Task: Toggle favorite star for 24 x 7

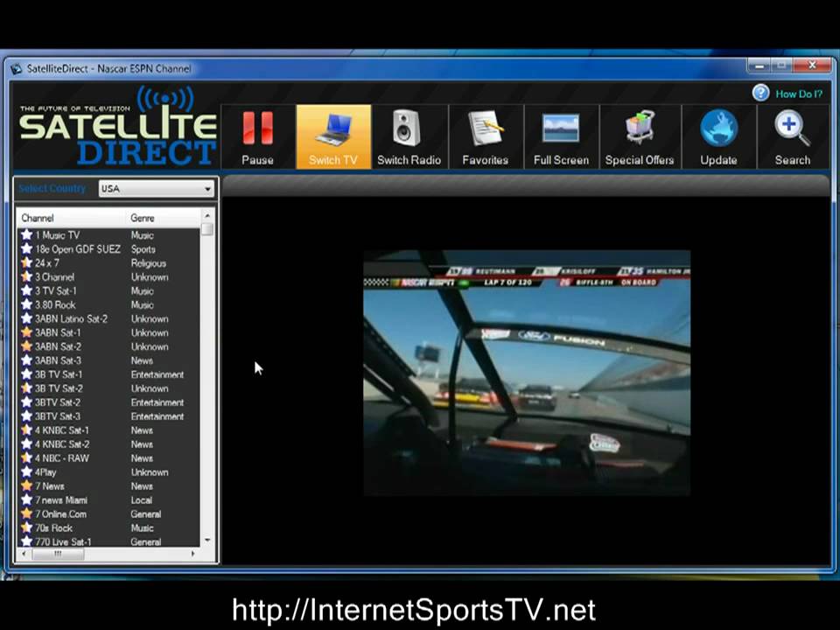Action: pos(26,262)
